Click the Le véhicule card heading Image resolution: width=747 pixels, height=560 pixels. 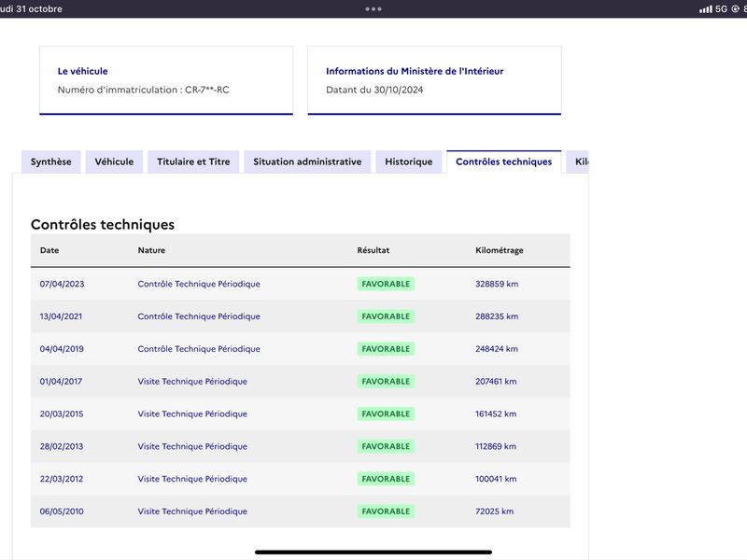pos(82,71)
